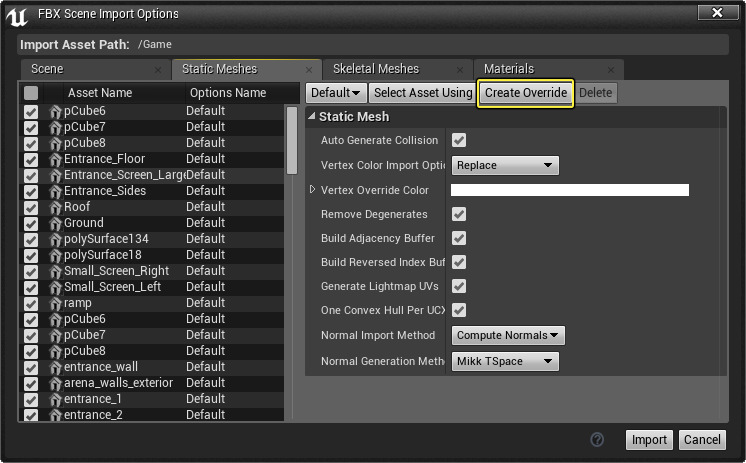
Task: Click the Unreal Engine logo icon
Action: 18,14
